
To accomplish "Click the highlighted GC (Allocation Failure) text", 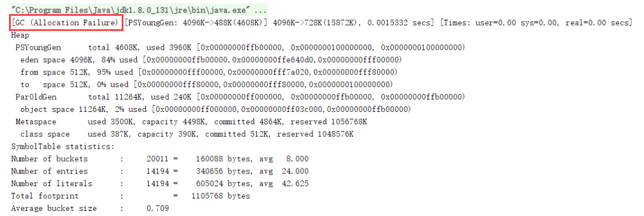I will click(66, 23).
